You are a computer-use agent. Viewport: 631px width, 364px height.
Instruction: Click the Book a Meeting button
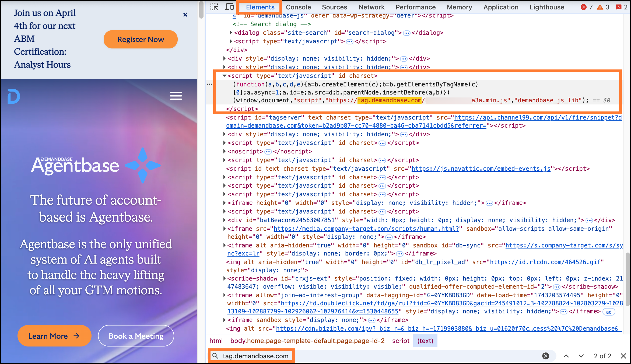point(136,336)
